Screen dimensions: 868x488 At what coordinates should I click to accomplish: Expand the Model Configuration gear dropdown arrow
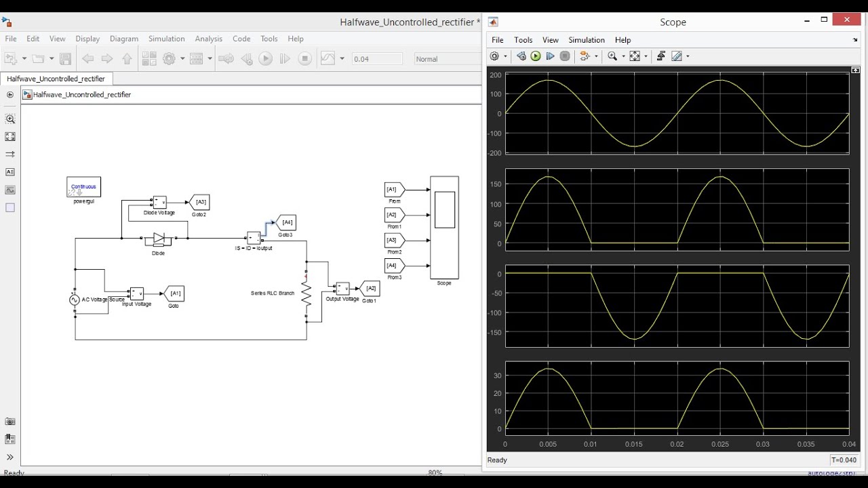click(x=182, y=59)
